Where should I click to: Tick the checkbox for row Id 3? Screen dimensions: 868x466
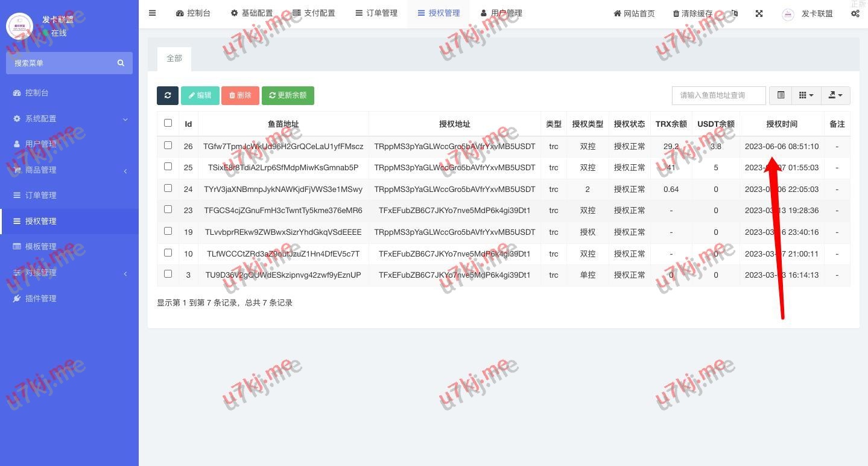pyautogui.click(x=168, y=274)
